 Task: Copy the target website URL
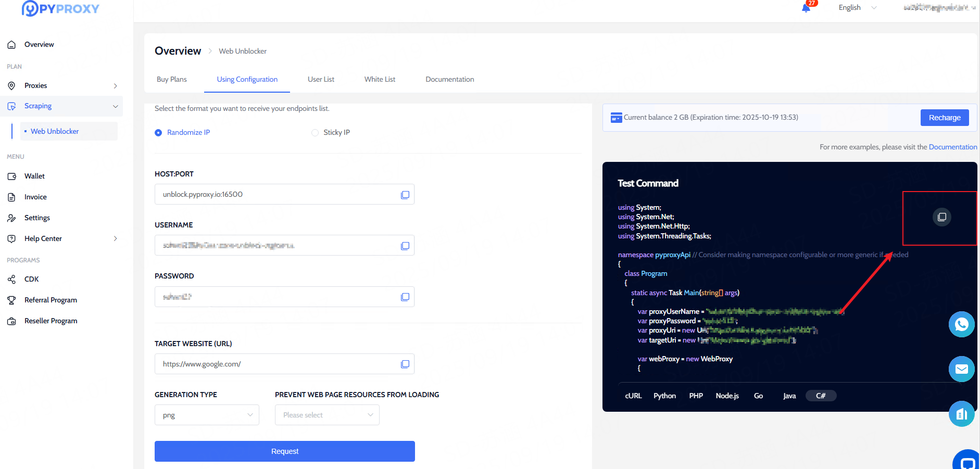point(405,364)
